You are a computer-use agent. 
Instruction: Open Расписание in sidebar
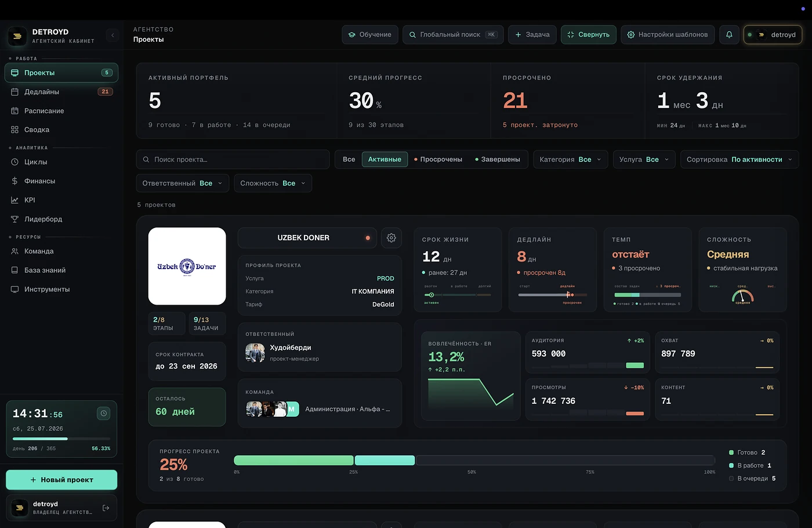pyautogui.click(x=61, y=111)
